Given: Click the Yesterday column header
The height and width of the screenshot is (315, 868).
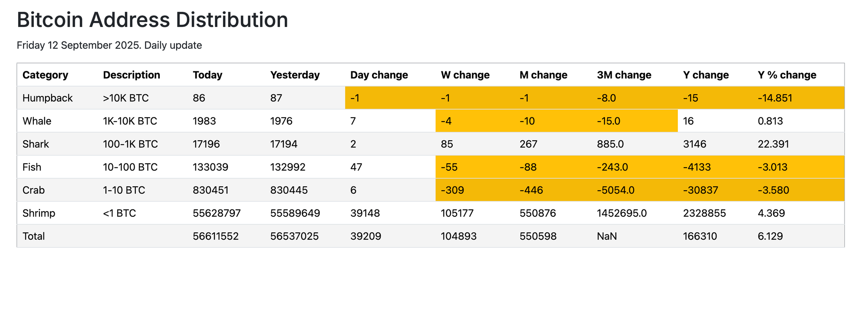Looking at the screenshot, I should click(295, 75).
